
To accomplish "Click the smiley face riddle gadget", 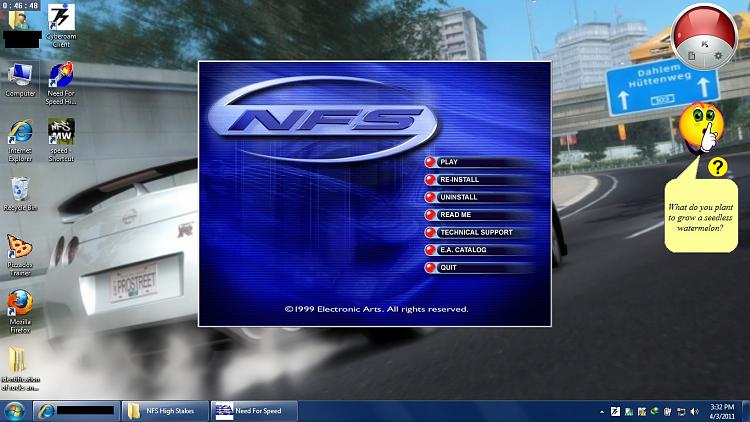I will 701,128.
